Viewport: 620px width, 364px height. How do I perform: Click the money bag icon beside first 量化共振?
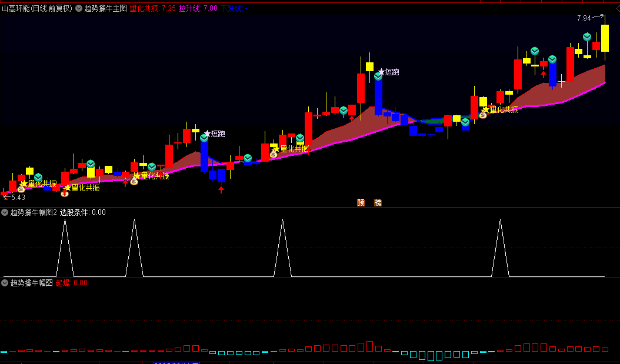tap(21, 189)
